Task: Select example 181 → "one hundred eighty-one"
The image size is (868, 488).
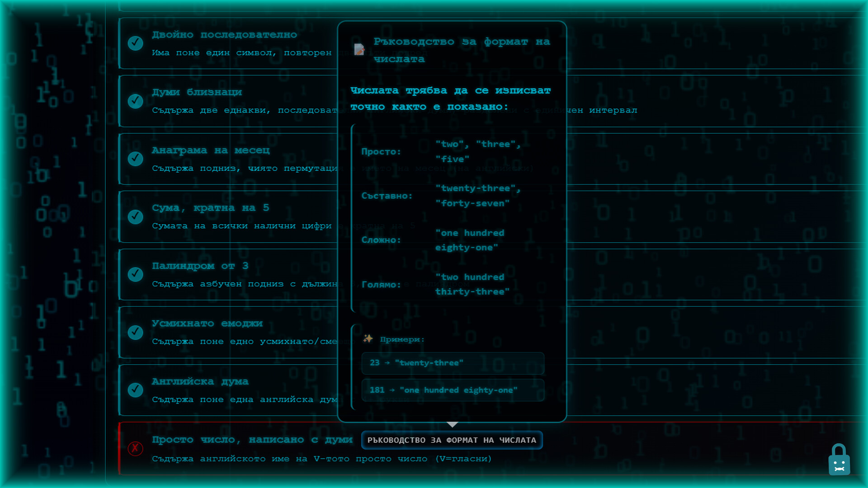Action: pos(453,390)
